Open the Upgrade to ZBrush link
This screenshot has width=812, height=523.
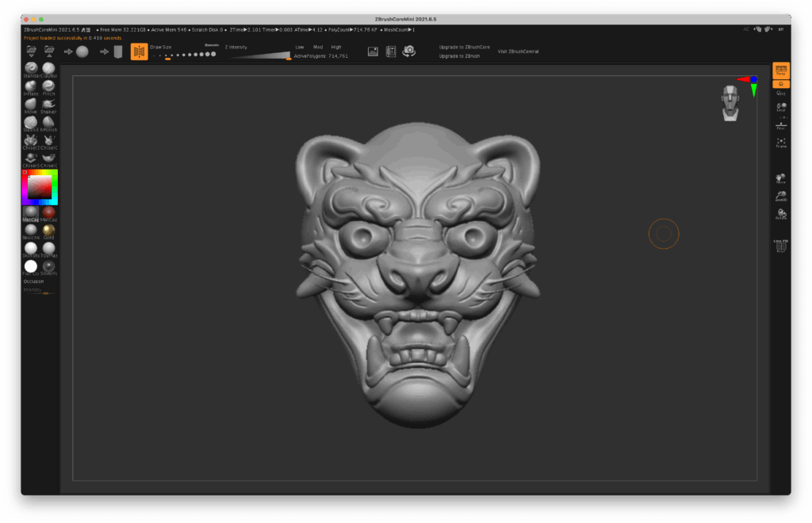tap(459, 56)
